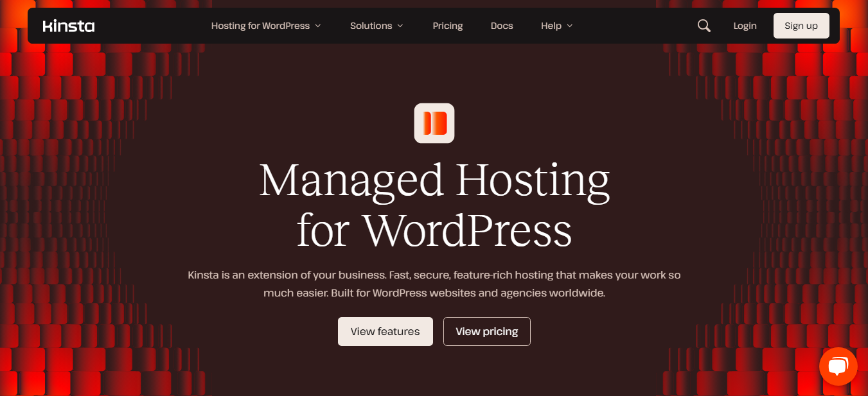Go to the Pricing page

[448, 26]
